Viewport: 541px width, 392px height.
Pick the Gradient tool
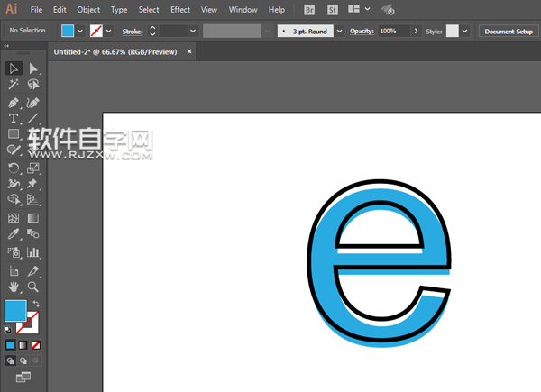coord(33,218)
